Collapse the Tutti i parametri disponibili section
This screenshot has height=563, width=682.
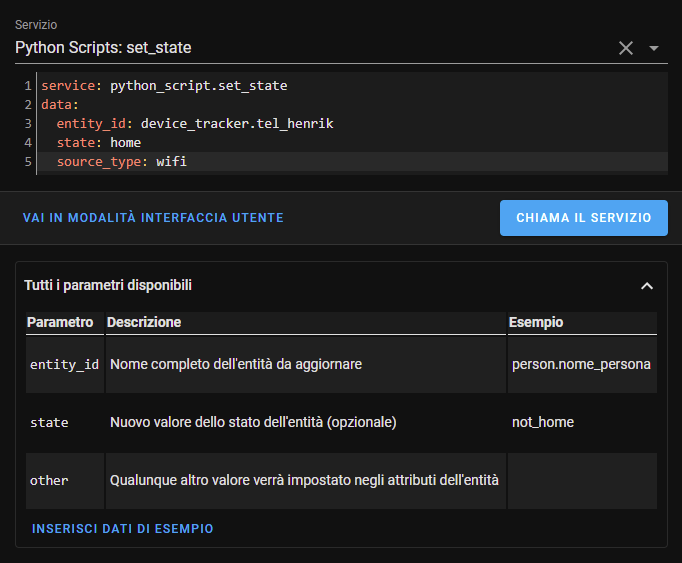click(647, 286)
